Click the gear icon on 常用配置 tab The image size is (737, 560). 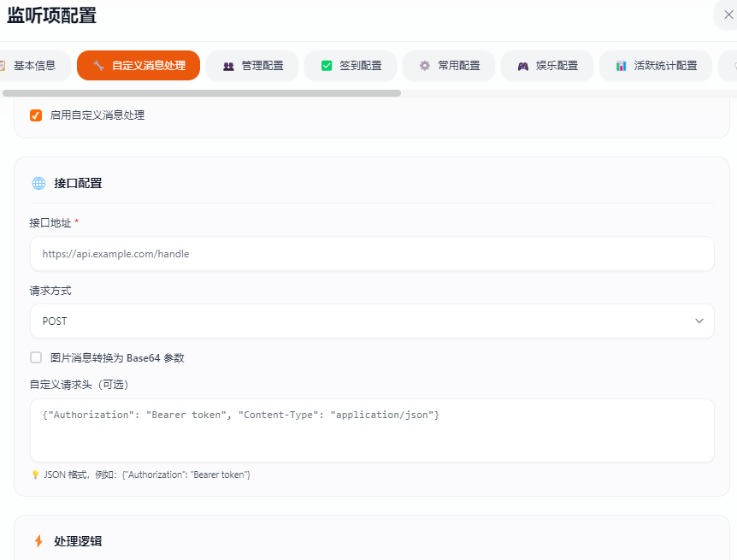pos(425,66)
